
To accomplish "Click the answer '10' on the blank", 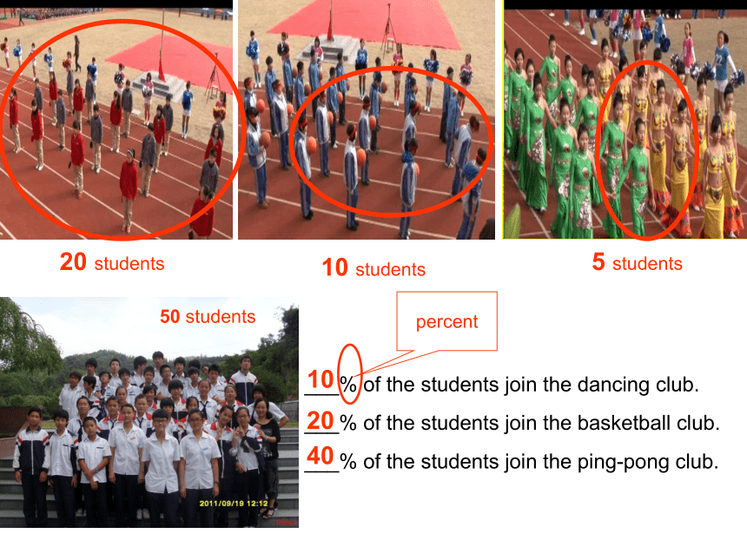I will click(321, 380).
